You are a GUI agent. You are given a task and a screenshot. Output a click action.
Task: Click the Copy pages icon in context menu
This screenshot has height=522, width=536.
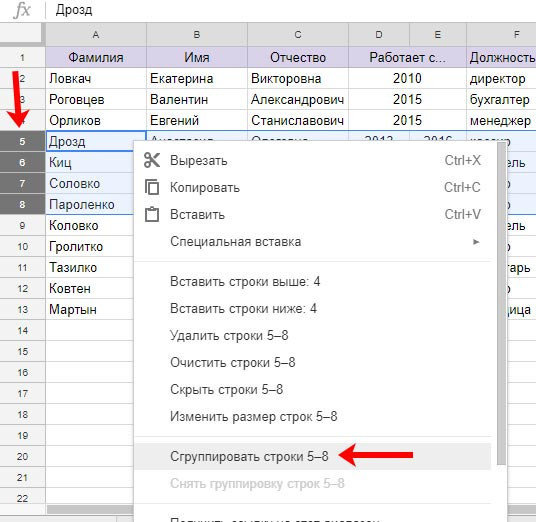coord(152,187)
